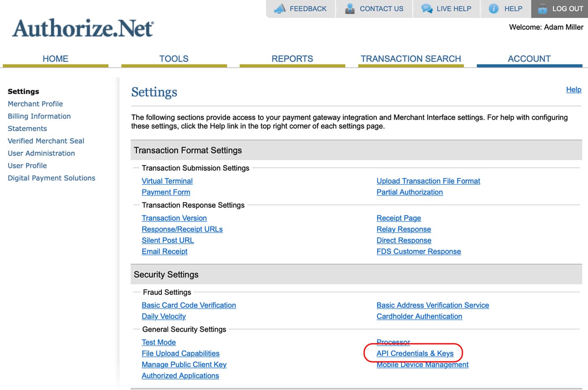The width and height of the screenshot is (588, 390).
Task: Click the 'Welcome: Adam Miller' text
Action: (x=546, y=27)
